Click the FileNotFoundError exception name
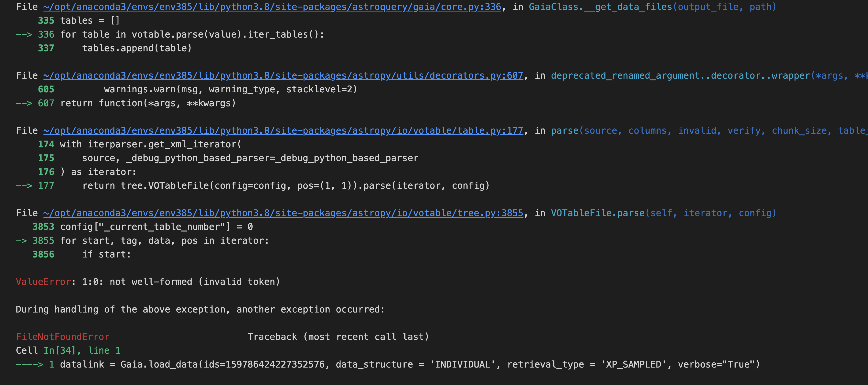868x385 pixels. coord(63,337)
